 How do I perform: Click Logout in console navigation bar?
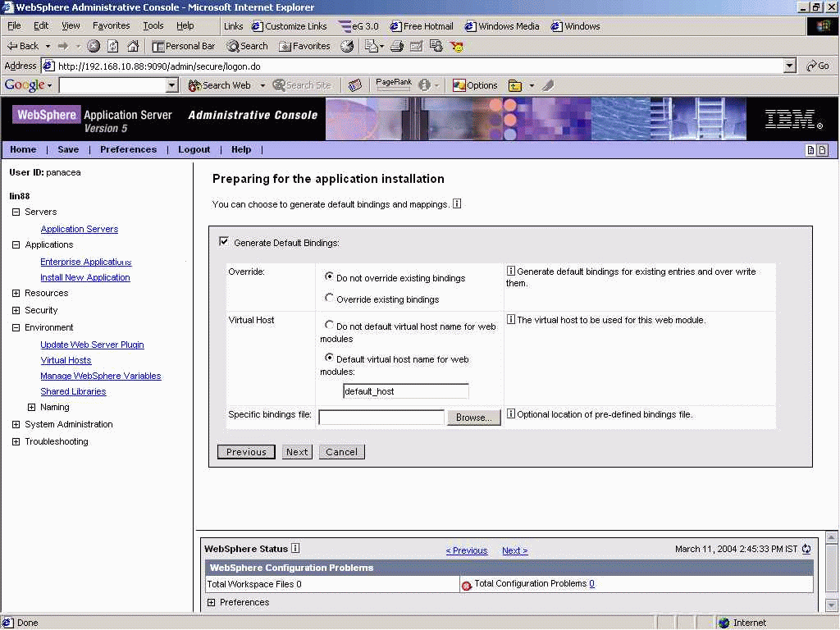coord(194,149)
